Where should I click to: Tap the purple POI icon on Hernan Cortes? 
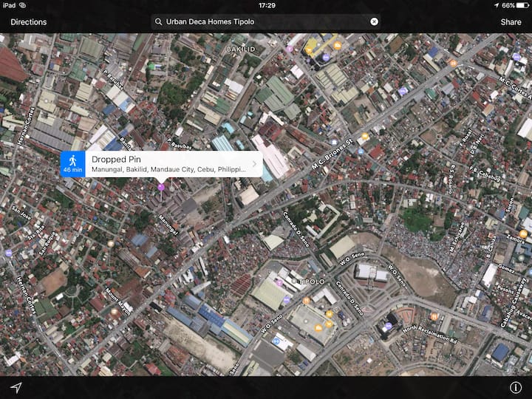point(9,253)
